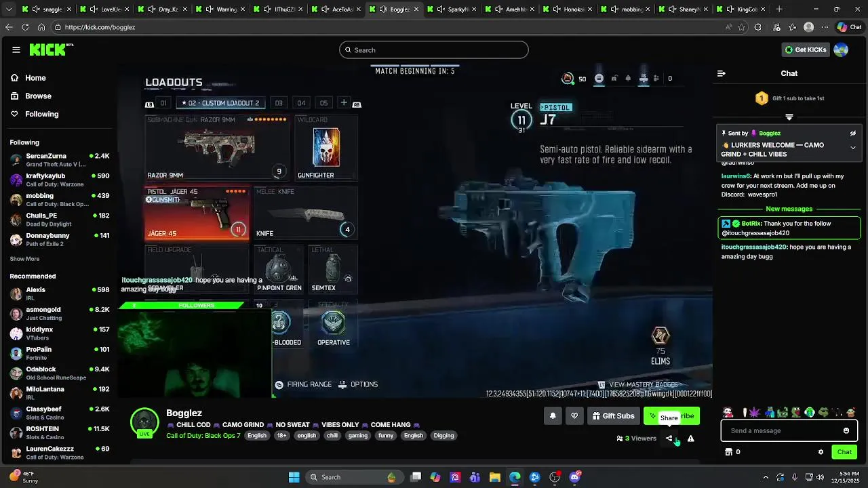Viewport: 868px width, 488px height.
Task: Toggle stream notifications bell
Action: [x=553, y=416]
